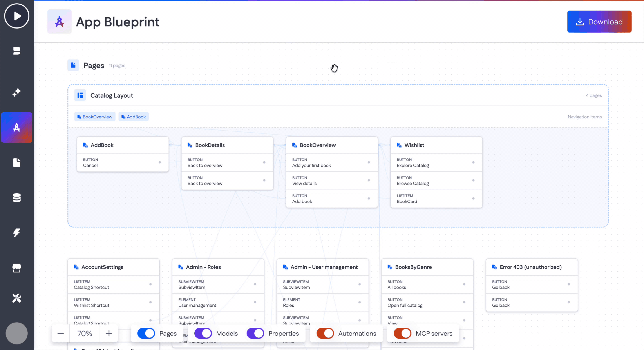644x350 pixels.
Task: Select the View details row in BookOverview
Action: tap(332, 181)
